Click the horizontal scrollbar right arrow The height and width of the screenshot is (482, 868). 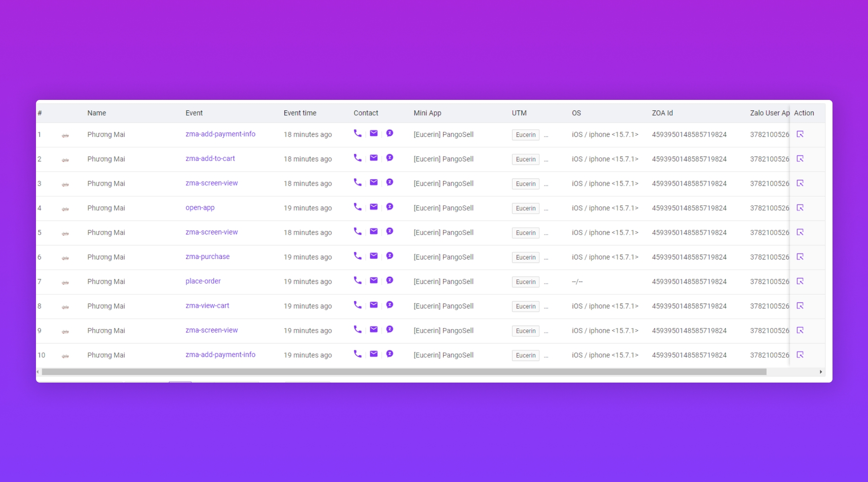821,372
